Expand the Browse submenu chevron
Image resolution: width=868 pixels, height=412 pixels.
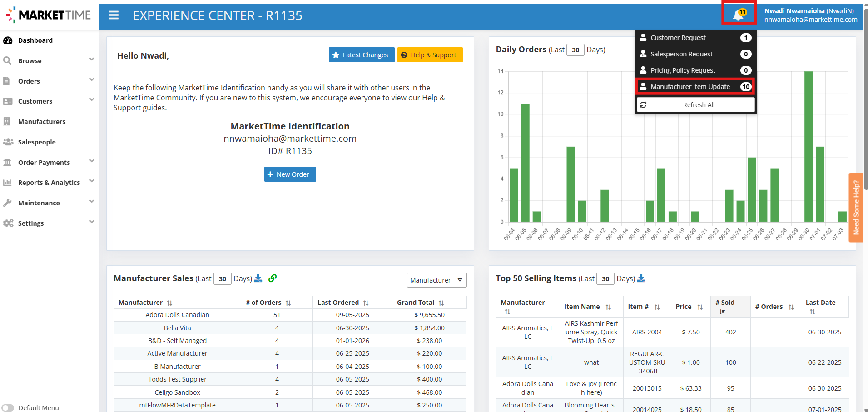point(92,59)
